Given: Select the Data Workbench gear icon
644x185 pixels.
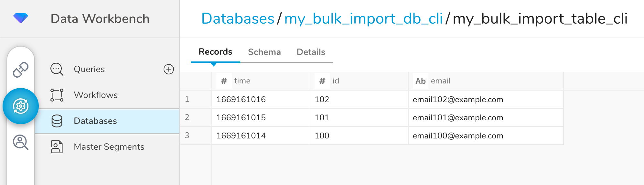Looking at the screenshot, I should 21,106.
